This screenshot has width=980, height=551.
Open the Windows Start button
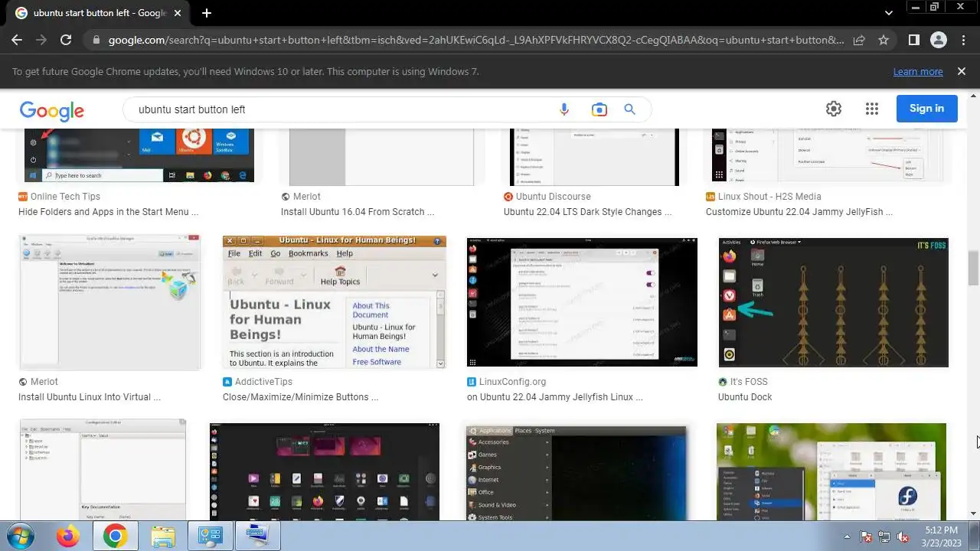click(20, 536)
